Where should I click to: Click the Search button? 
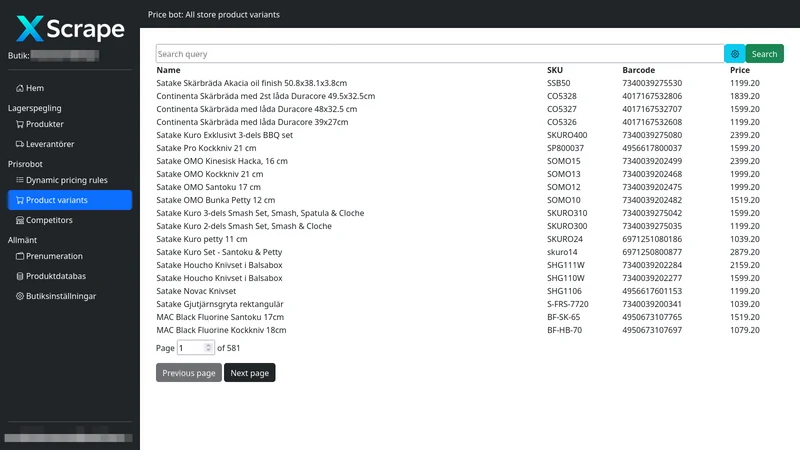point(764,54)
